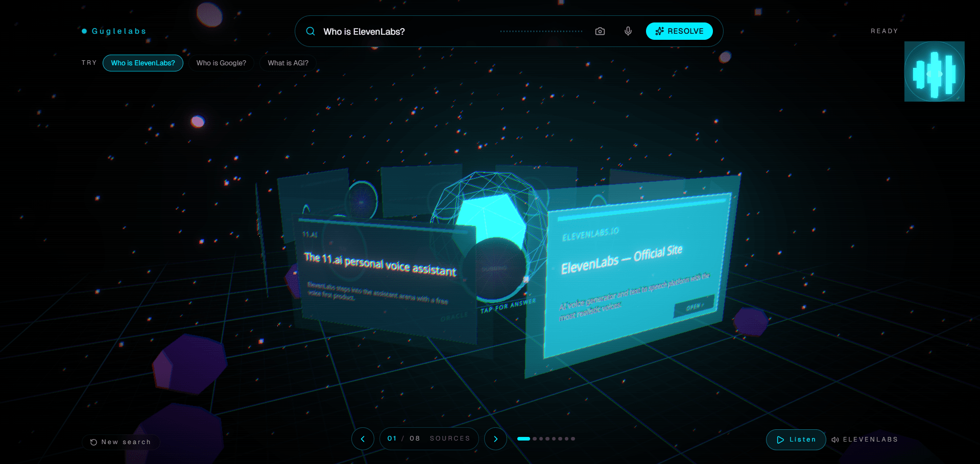This screenshot has height=464, width=980.
Task: Start a New search
Action: 121,442
